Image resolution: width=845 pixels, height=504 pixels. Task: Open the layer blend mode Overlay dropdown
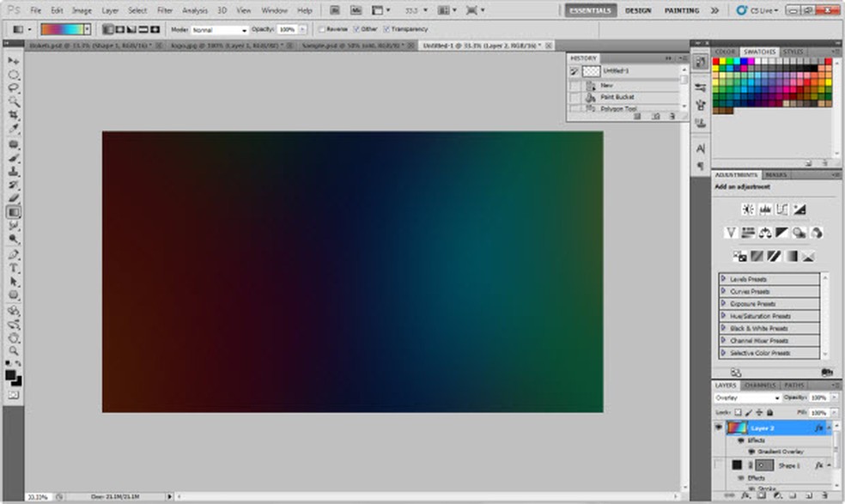pyautogui.click(x=747, y=398)
